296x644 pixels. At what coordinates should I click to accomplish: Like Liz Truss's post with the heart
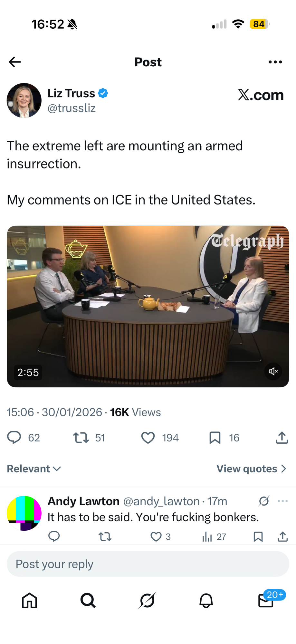(148, 438)
